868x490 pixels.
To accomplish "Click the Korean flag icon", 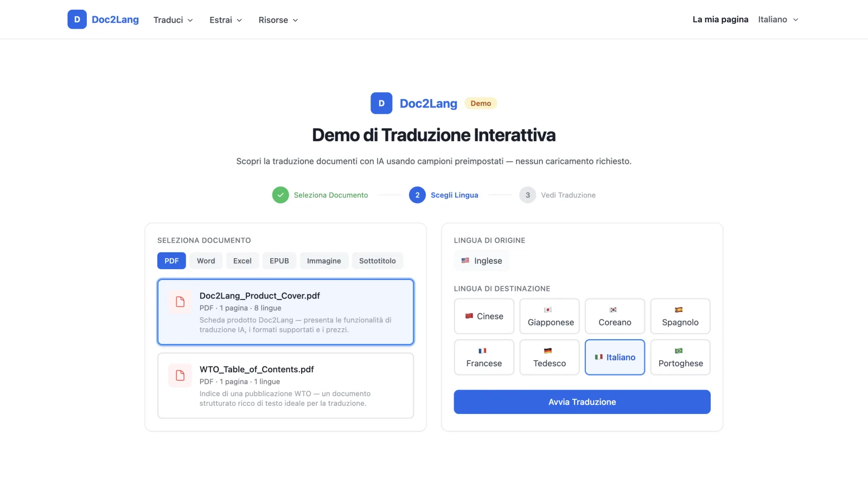I will click(613, 310).
